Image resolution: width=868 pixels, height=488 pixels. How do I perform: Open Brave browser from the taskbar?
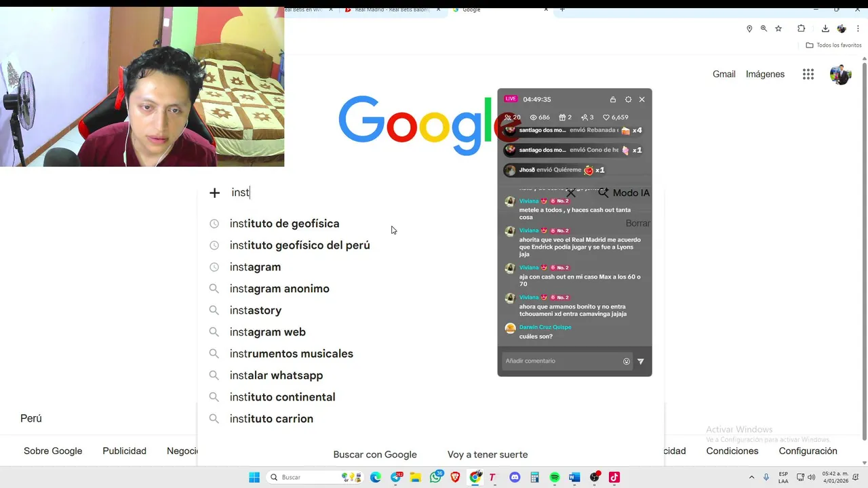point(455,477)
